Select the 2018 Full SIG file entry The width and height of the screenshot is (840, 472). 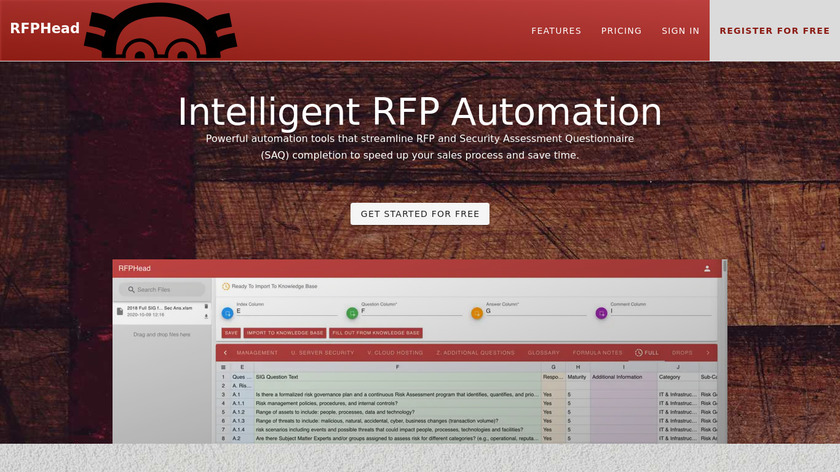coord(162,312)
